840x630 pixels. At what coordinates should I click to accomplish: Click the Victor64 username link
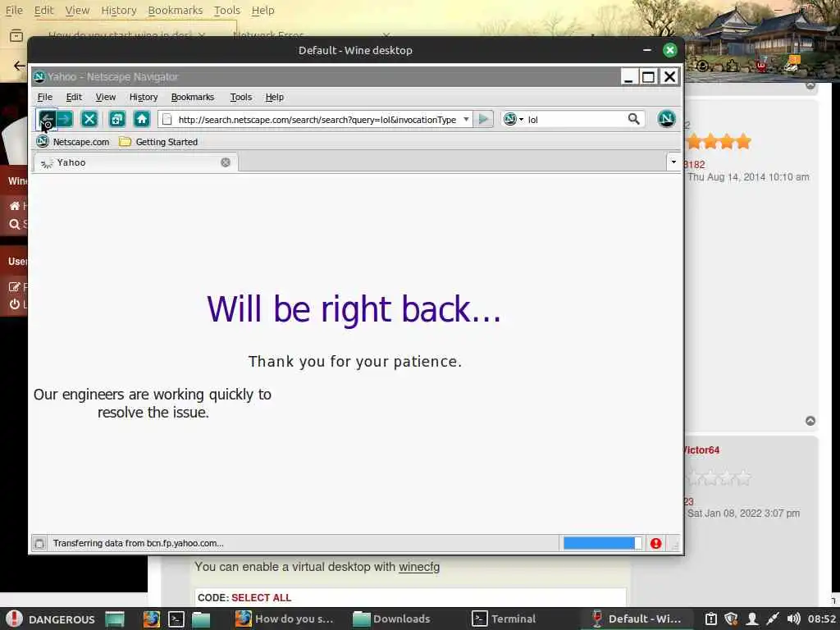pos(701,450)
